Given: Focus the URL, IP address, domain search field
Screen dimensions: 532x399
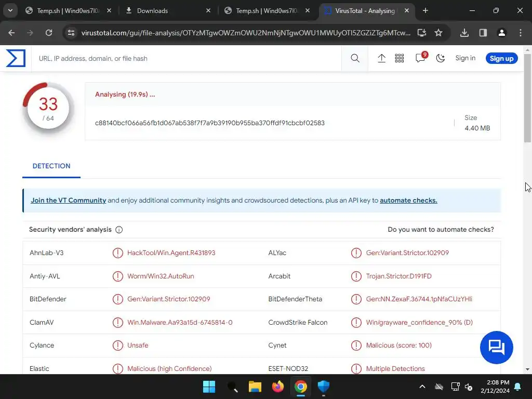Looking at the screenshot, I should point(187,58).
